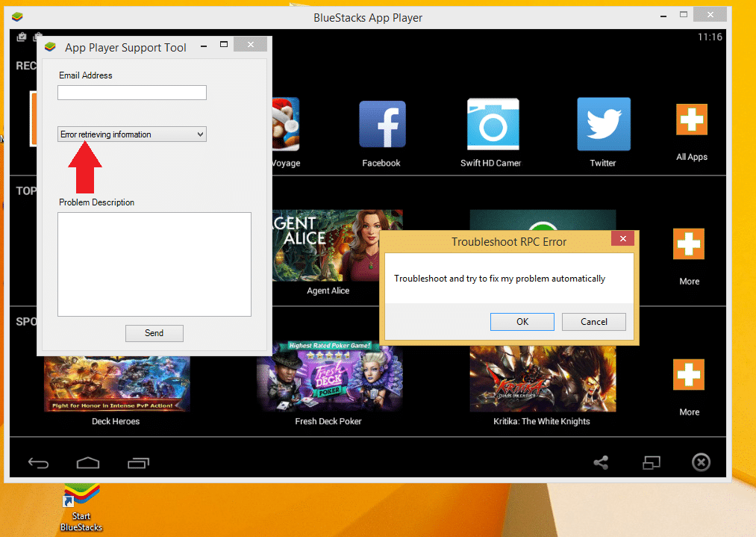
Task: Click the full screen toggle icon
Action: [652, 463]
